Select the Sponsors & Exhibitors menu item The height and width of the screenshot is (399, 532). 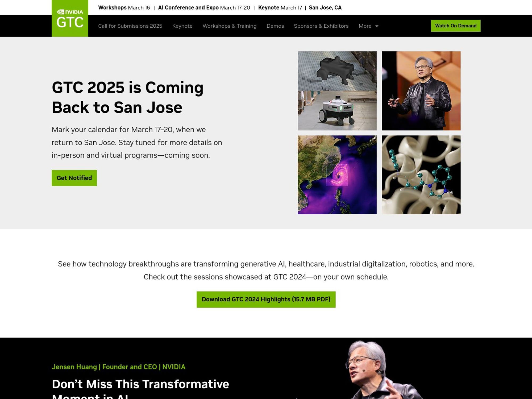[321, 26]
